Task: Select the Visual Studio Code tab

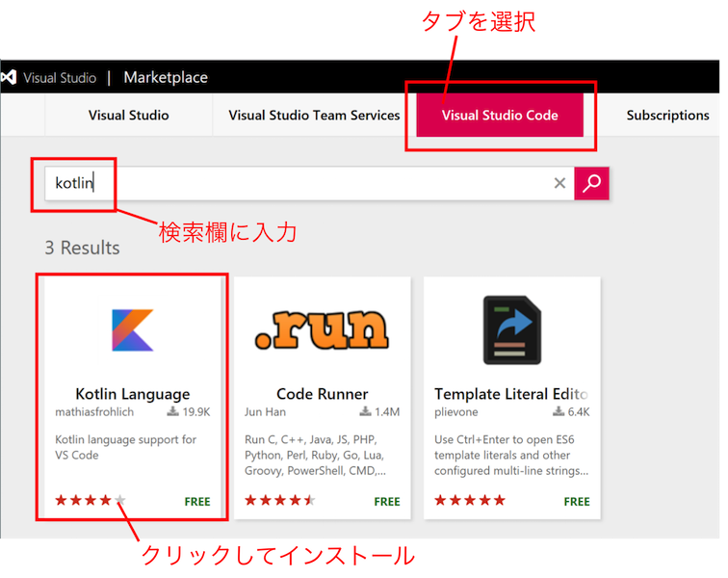Action: pos(500,115)
